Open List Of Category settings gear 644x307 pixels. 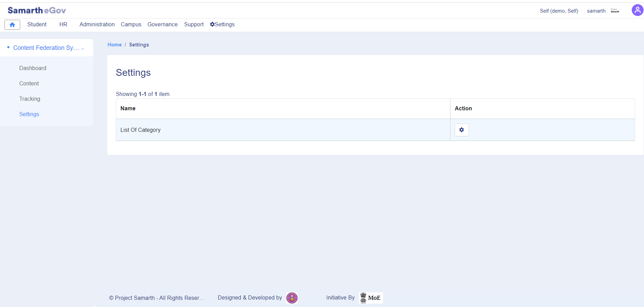click(x=462, y=130)
